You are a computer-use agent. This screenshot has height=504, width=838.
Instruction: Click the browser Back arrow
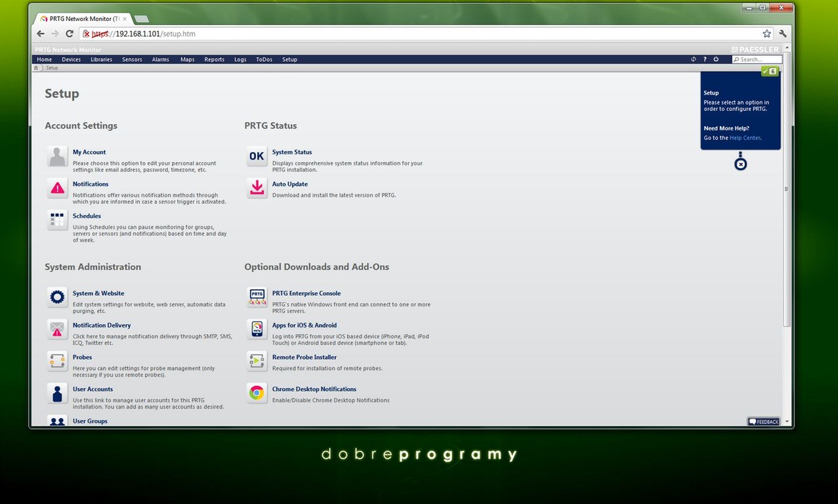pyautogui.click(x=41, y=33)
